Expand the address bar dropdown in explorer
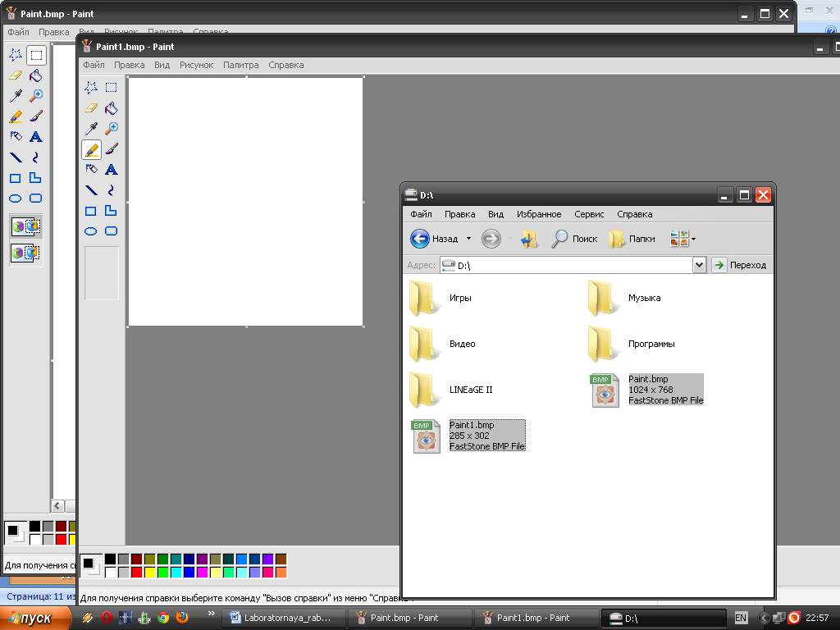The image size is (840, 630). [x=699, y=265]
